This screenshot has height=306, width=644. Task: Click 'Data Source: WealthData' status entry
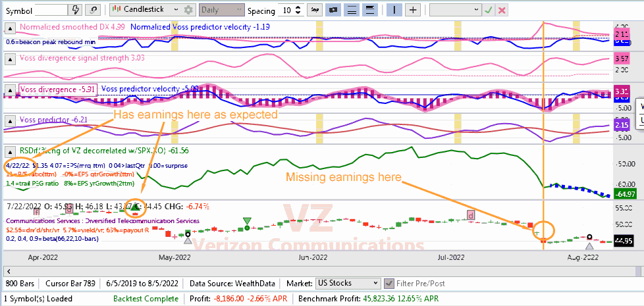tap(232, 283)
